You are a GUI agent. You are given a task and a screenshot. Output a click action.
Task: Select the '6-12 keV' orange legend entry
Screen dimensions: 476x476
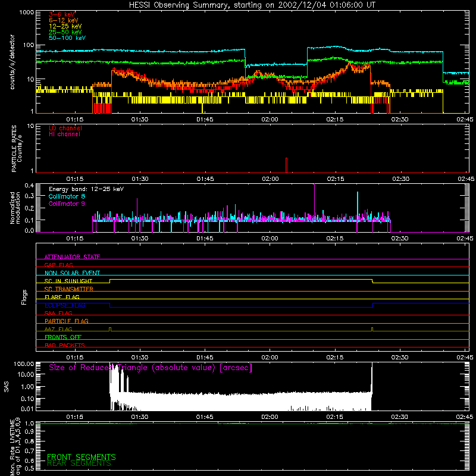coord(64,20)
